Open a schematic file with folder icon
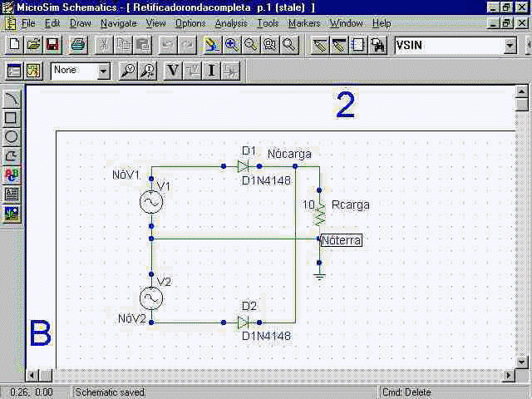The height and width of the screenshot is (399, 532). click(x=33, y=45)
